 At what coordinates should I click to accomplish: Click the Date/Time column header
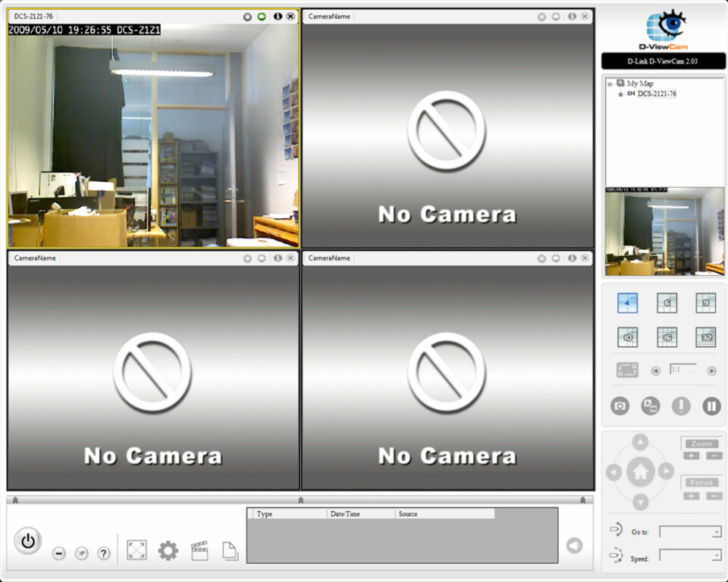coord(360,514)
